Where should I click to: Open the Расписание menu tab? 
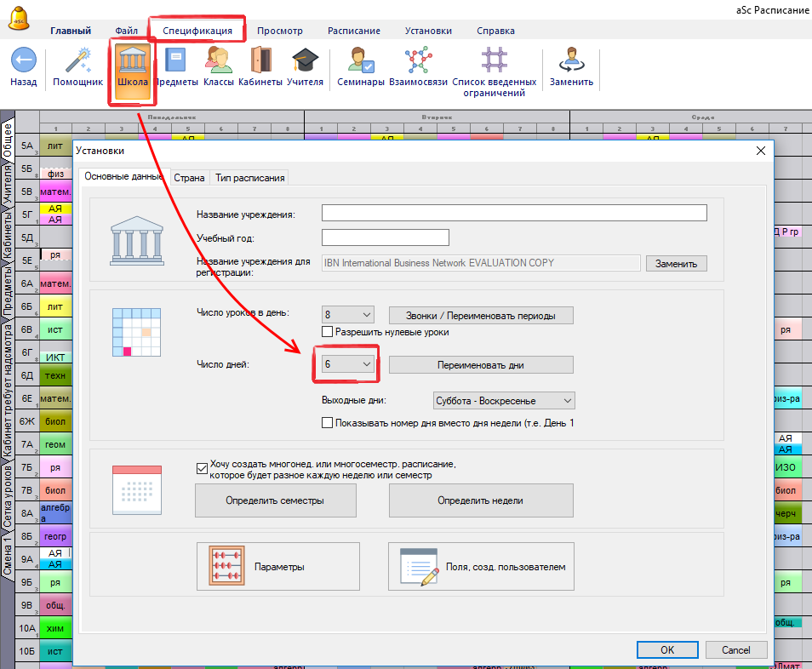353,31
